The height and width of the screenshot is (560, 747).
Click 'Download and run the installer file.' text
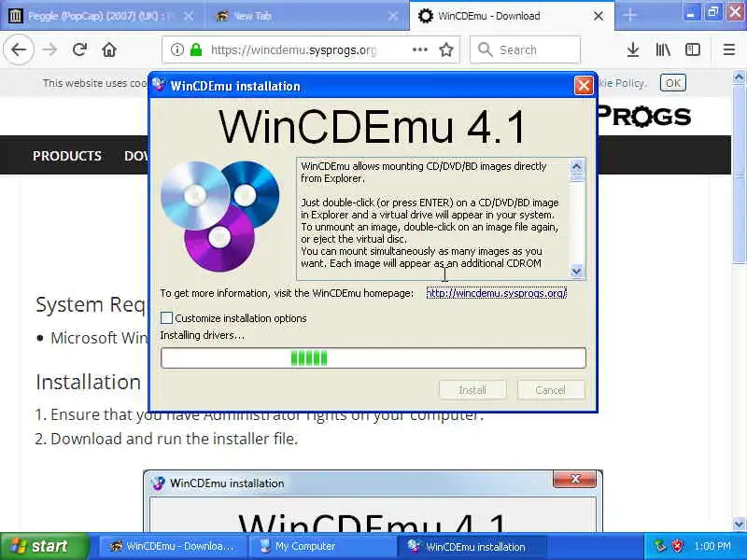pyautogui.click(x=174, y=439)
